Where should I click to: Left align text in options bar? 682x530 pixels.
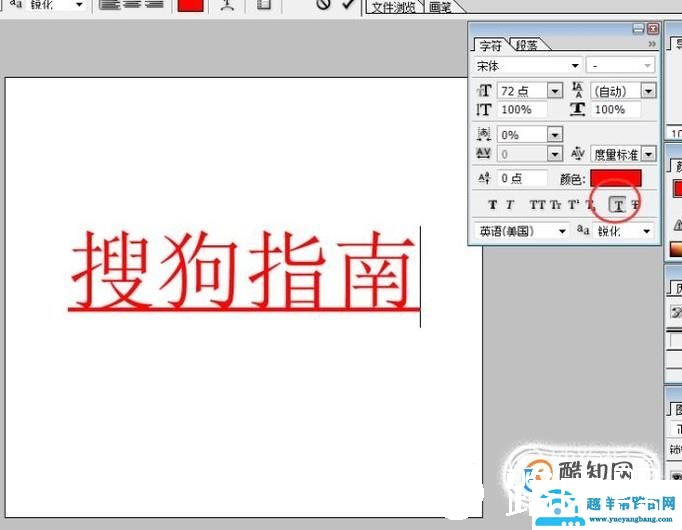(x=108, y=4)
